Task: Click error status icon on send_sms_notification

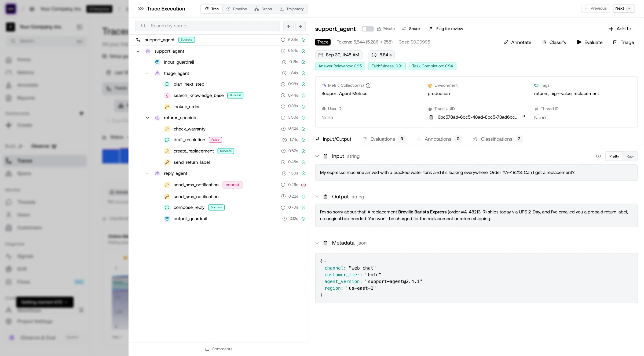Action: (x=303, y=185)
